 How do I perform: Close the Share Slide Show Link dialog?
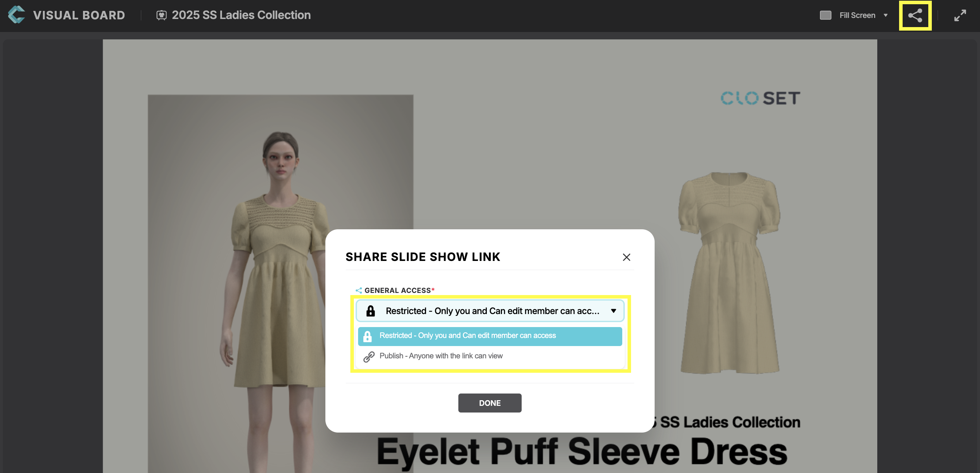[626, 257]
